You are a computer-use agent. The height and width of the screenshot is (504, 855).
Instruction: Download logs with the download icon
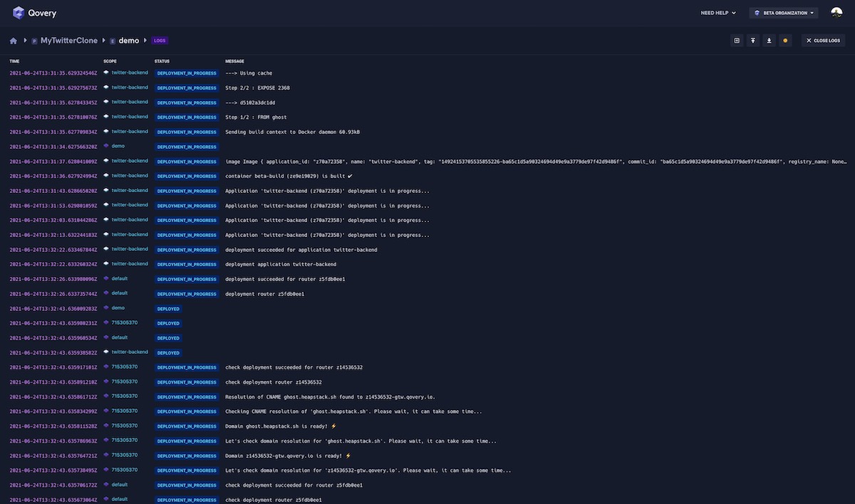[x=769, y=41]
